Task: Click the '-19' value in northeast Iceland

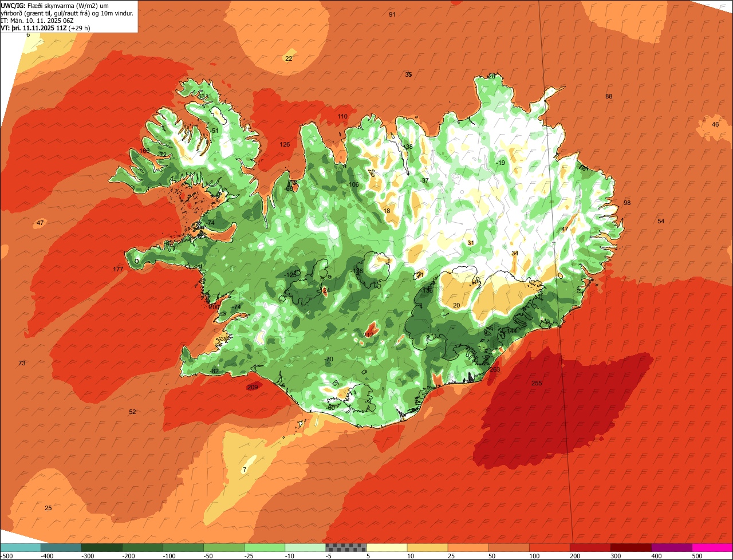Action: (501, 163)
